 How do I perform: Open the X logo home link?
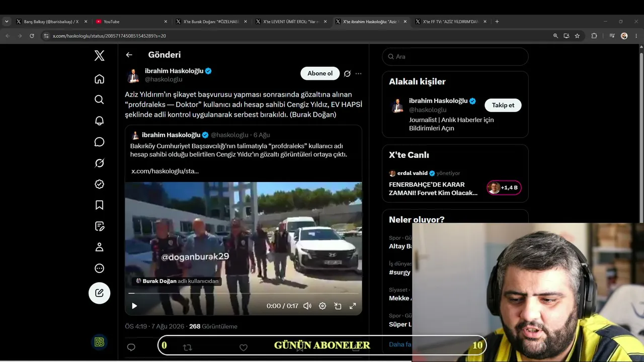100,55
